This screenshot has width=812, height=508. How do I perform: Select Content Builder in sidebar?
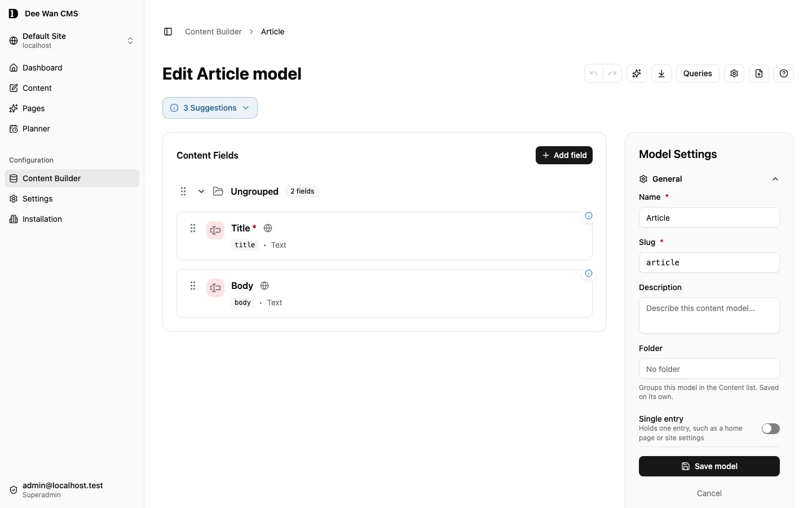[x=72, y=178]
